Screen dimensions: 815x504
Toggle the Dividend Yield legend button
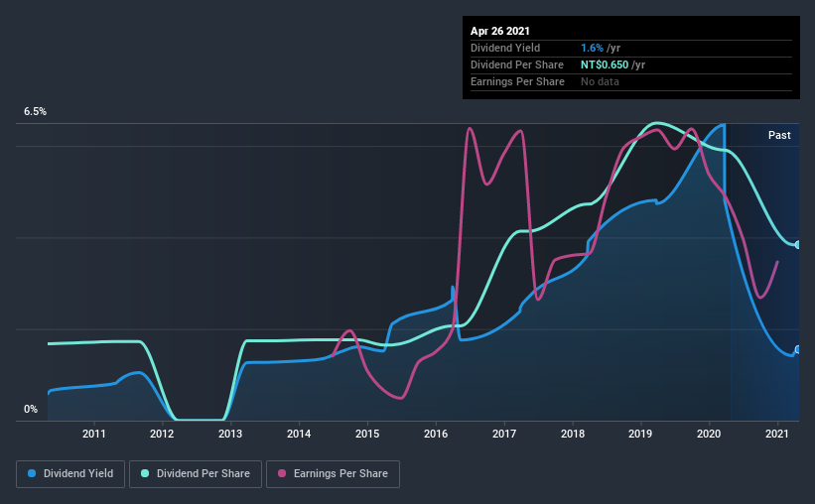click(70, 474)
